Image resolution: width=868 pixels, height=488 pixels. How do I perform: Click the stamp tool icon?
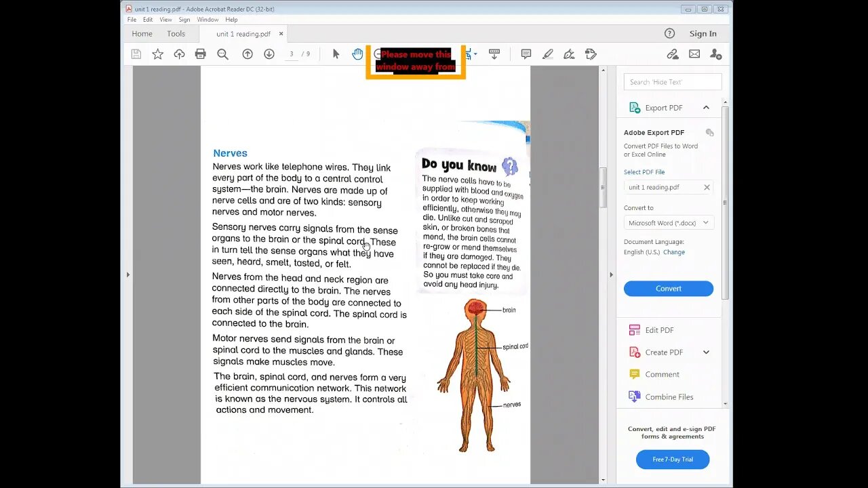point(591,54)
